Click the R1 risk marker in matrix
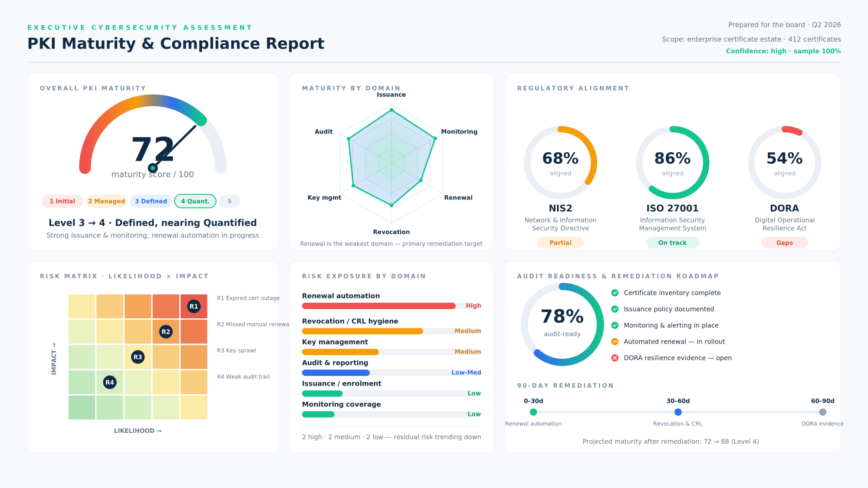Screen dimensions: 868x488 pyautogui.click(x=194, y=306)
